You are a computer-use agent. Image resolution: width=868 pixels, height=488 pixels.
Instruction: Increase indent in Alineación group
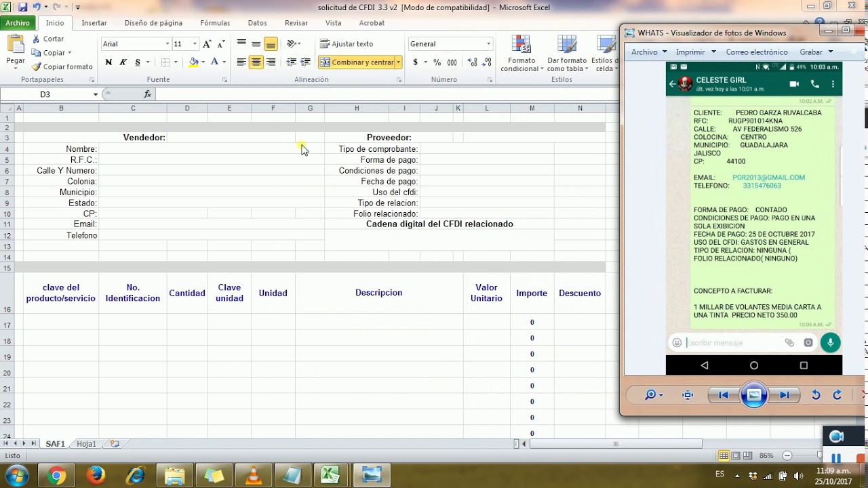(306, 62)
